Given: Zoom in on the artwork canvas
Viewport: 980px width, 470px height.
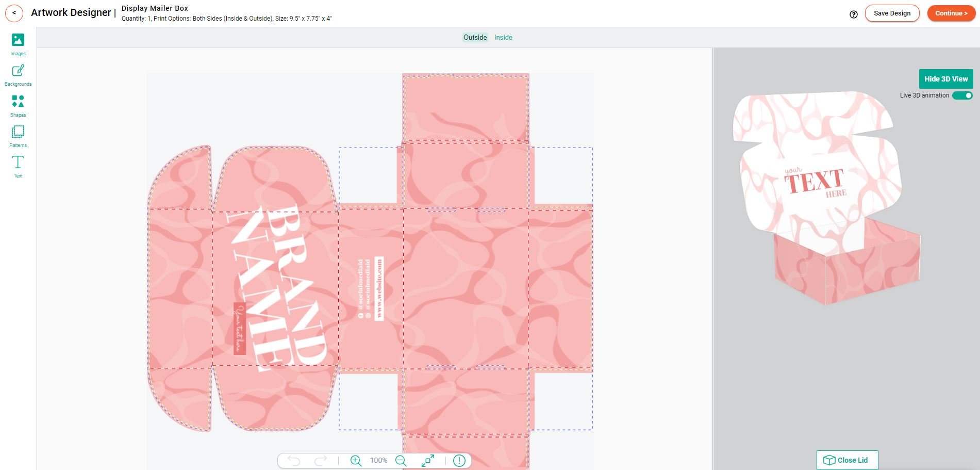Looking at the screenshot, I should point(355,460).
